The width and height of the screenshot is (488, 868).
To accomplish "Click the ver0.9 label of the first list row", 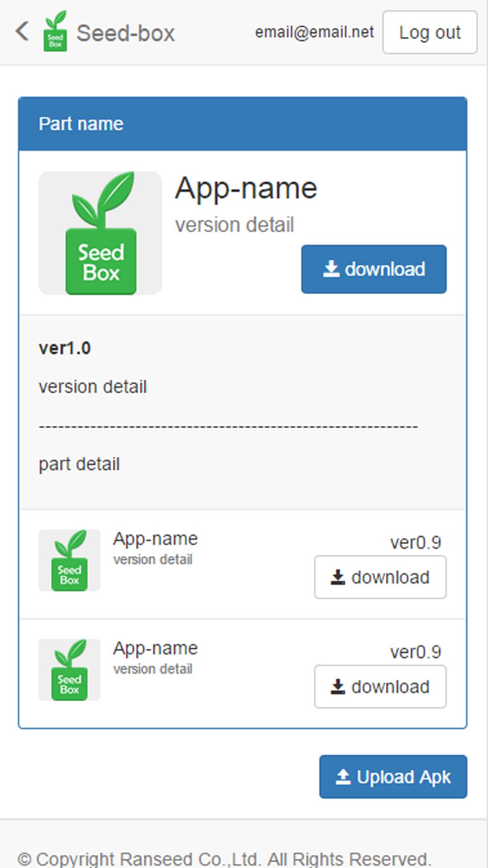I will (x=415, y=542).
